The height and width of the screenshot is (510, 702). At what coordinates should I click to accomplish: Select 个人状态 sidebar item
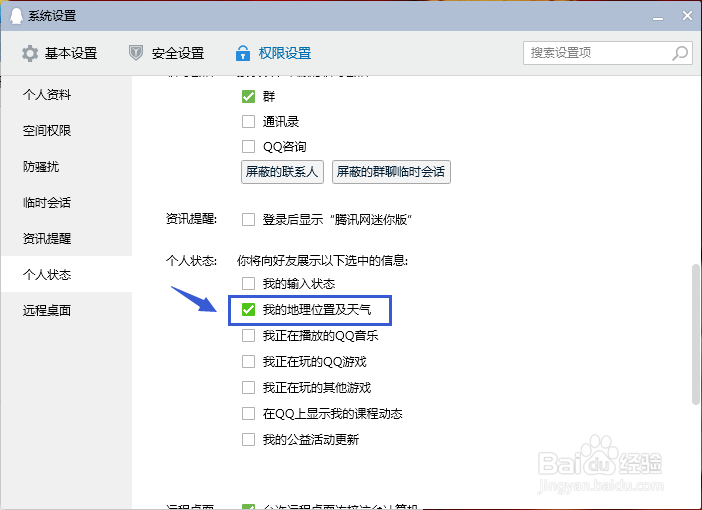coord(66,274)
